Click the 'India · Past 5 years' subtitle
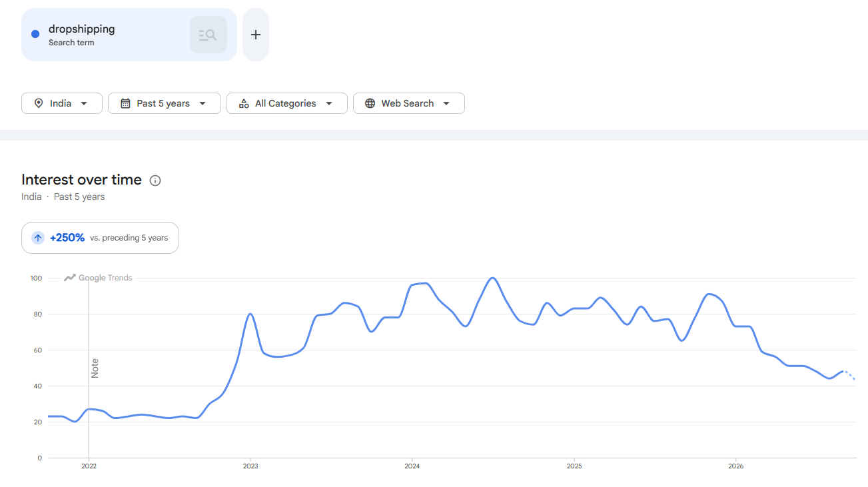 (x=63, y=197)
